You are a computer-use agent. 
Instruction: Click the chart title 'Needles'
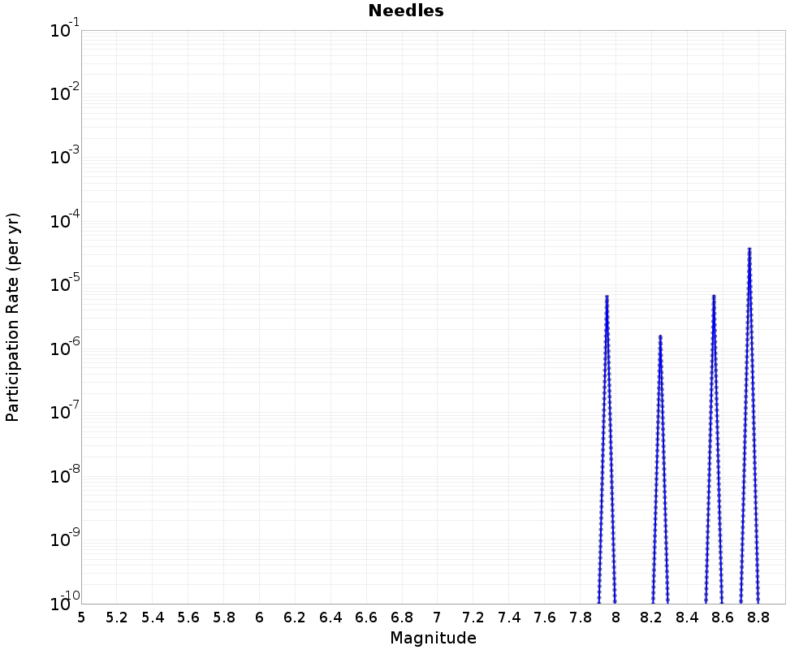(x=406, y=11)
